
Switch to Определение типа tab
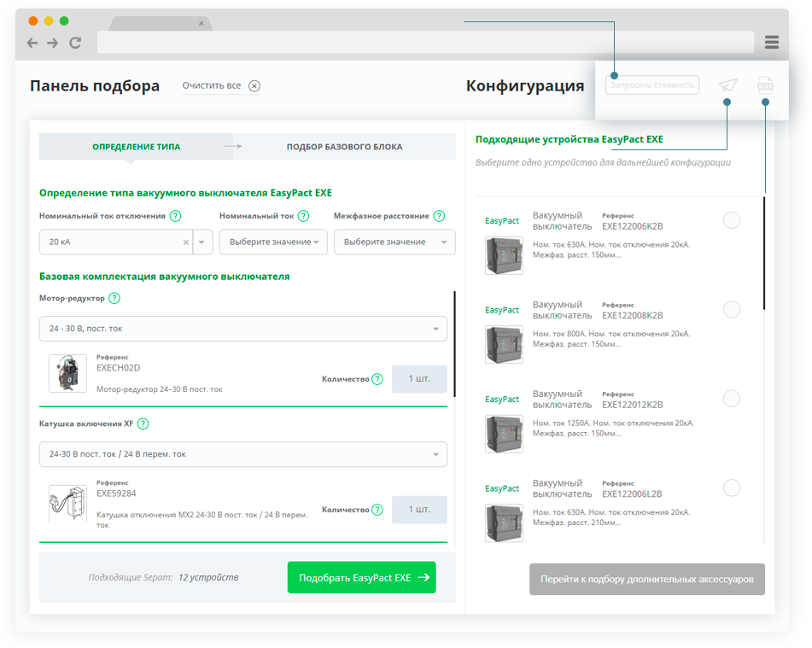click(137, 147)
